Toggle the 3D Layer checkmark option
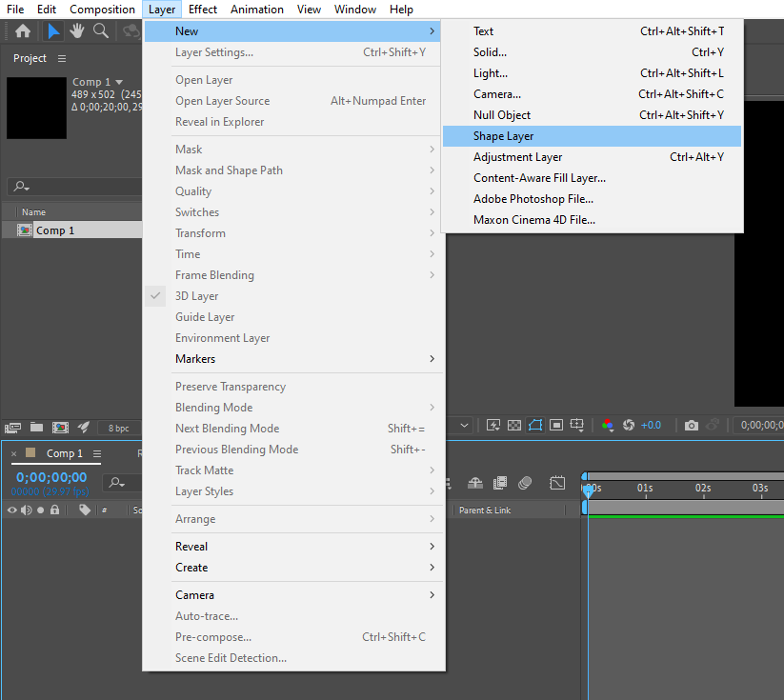This screenshot has height=700, width=784. tap(196, 296)
